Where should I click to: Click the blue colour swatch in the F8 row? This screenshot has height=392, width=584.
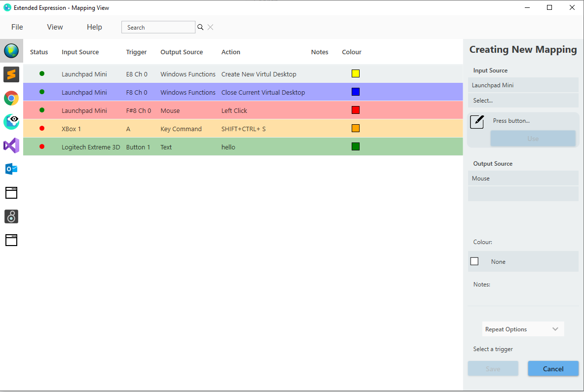point(356,92)
